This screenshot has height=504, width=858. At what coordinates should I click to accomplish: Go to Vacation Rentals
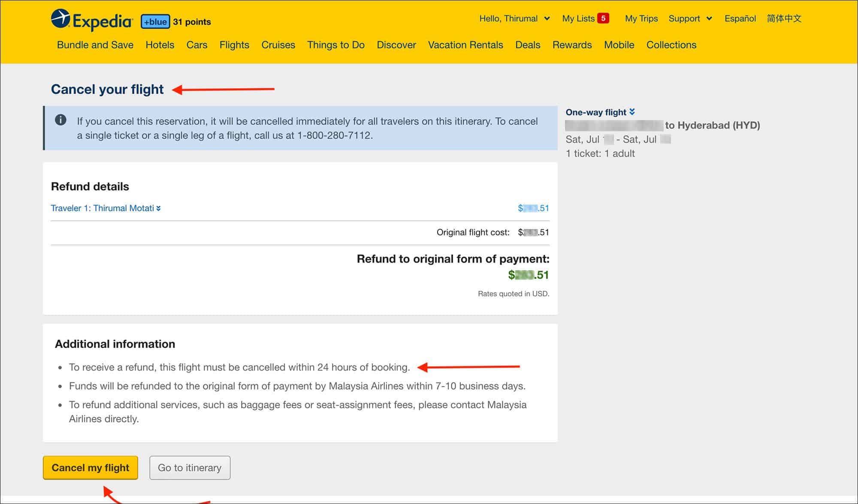(x=465, y=45)
